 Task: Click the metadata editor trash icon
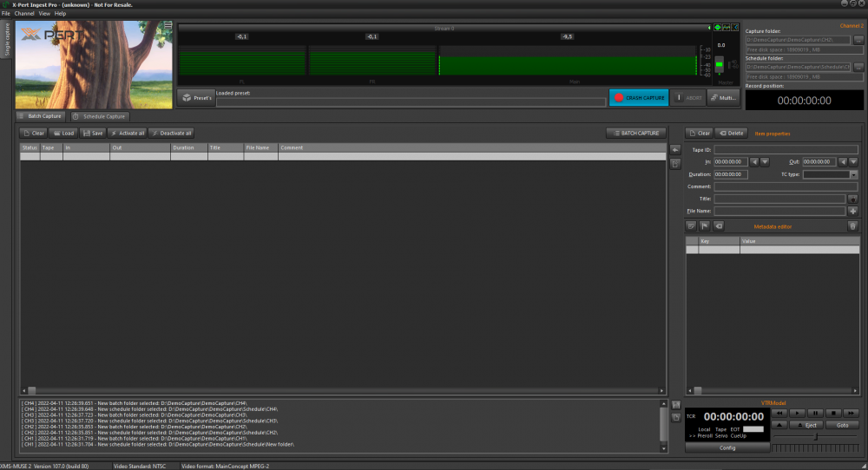(852, 226)
